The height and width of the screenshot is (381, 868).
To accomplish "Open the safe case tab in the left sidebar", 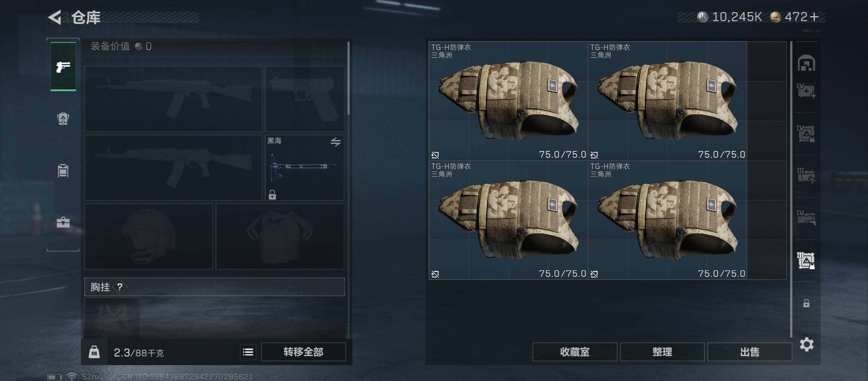I will (x=63, y=222).
